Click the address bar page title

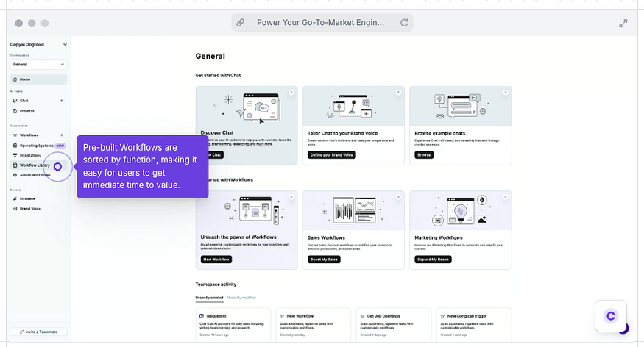(x=320, y=23)
